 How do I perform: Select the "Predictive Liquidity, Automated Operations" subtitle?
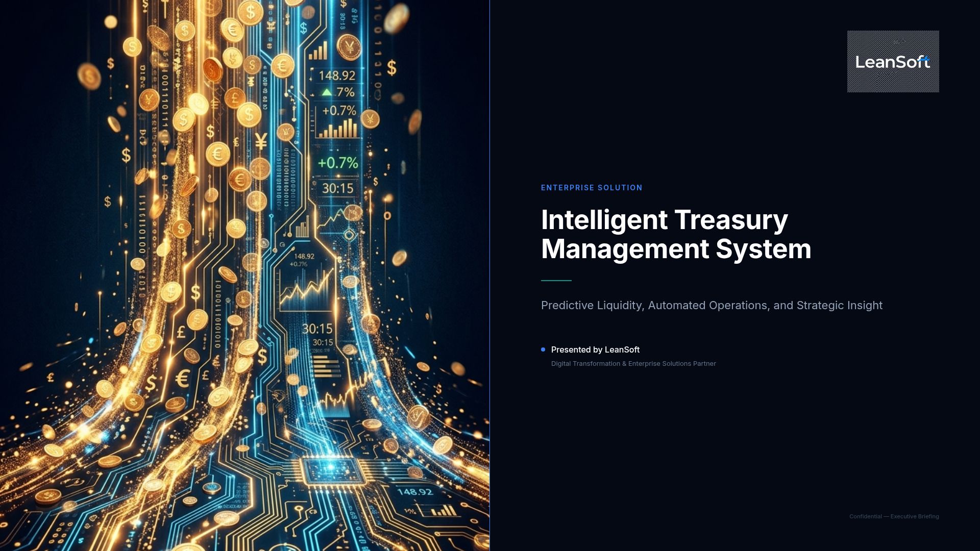(712, 305)
